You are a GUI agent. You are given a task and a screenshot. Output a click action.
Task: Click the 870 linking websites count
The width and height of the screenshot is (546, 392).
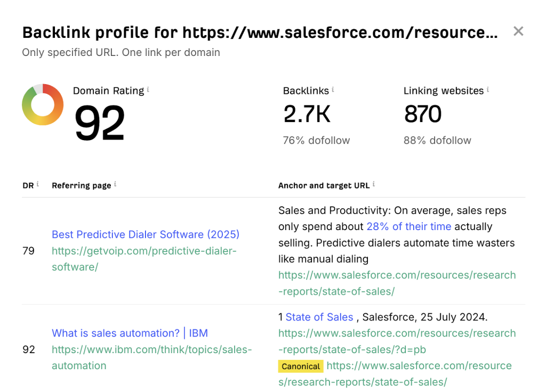point(423,114)
